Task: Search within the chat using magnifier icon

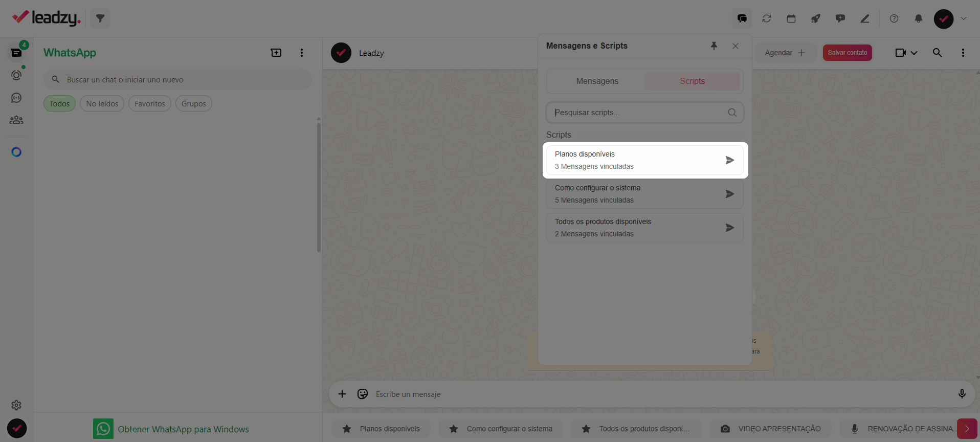Action: click(938, 53)
